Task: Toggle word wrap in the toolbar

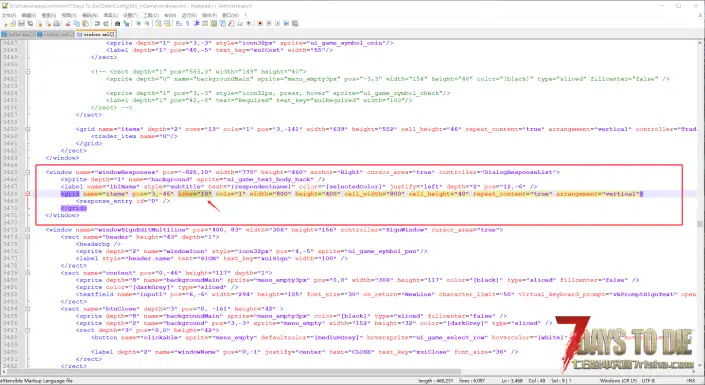Action: point(178,23)
